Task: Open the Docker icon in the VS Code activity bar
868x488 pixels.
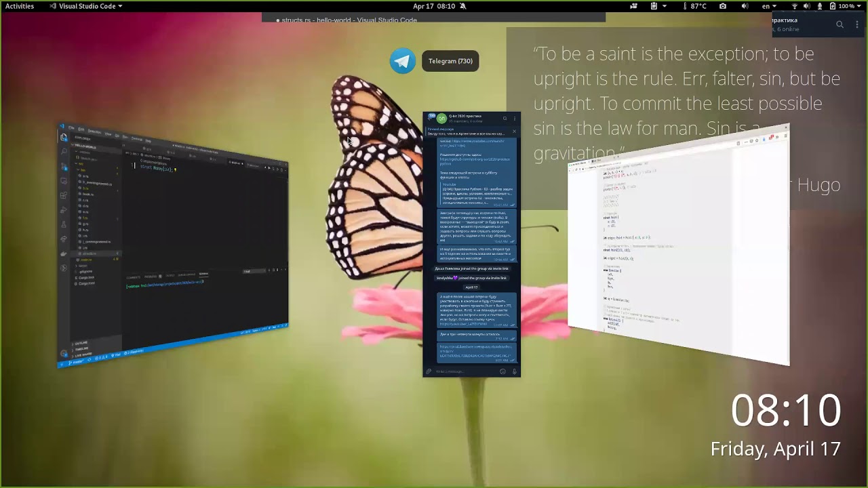Action: [64, 253]
